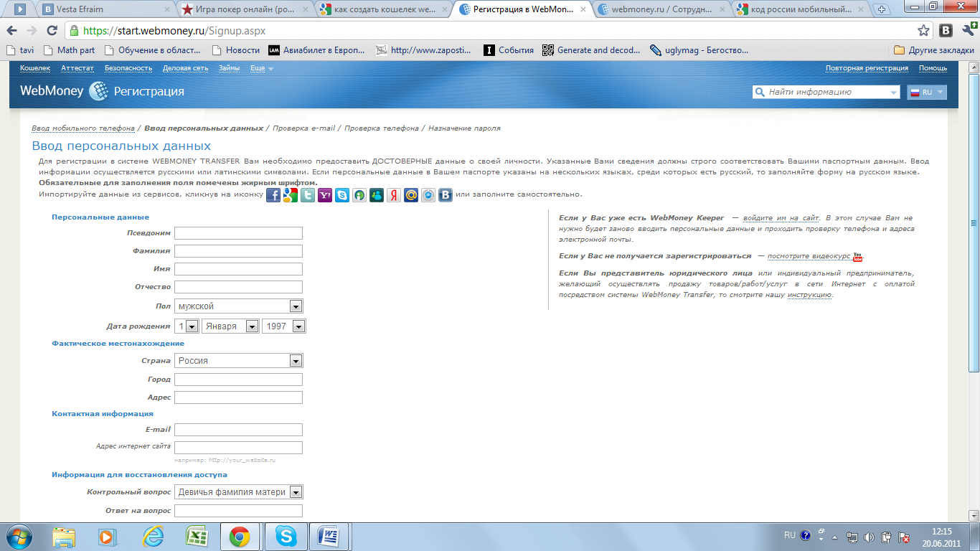Click the network icon in system tray

coord(852,537)
